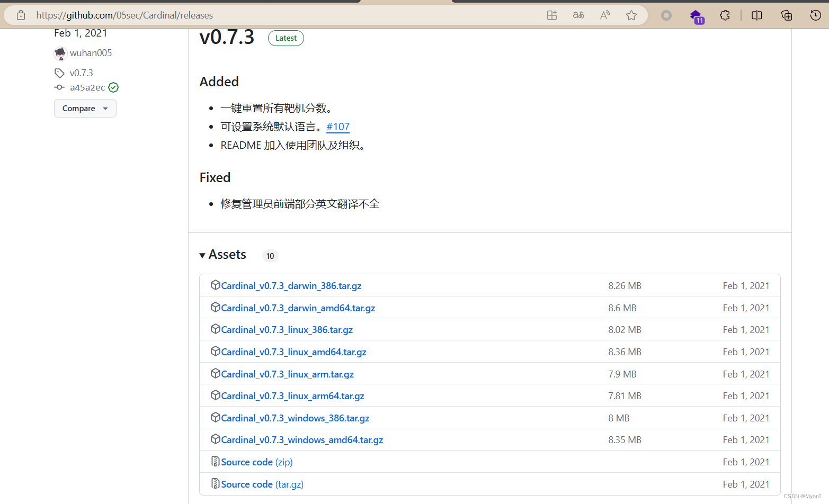Click package icon for linux_amd64 asset

pos(215,351)
